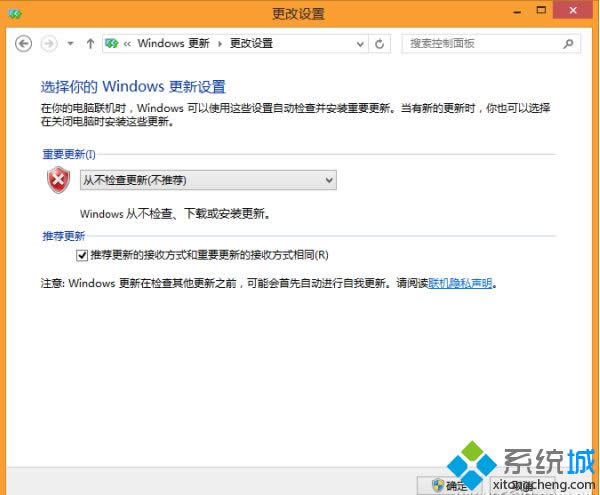Click the 更改设置 breadcrumb segment
Viewport: 600px width, 495px height.
tap(251, 43)
